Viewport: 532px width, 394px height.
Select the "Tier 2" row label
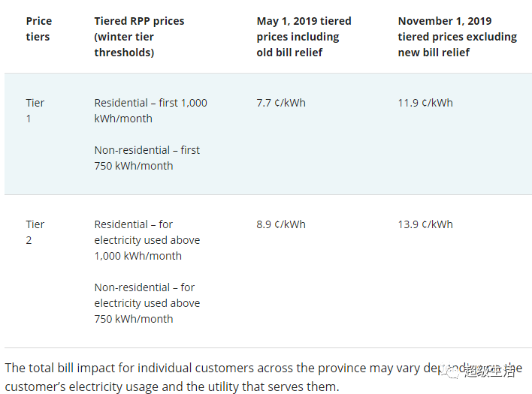pos(35,232)
